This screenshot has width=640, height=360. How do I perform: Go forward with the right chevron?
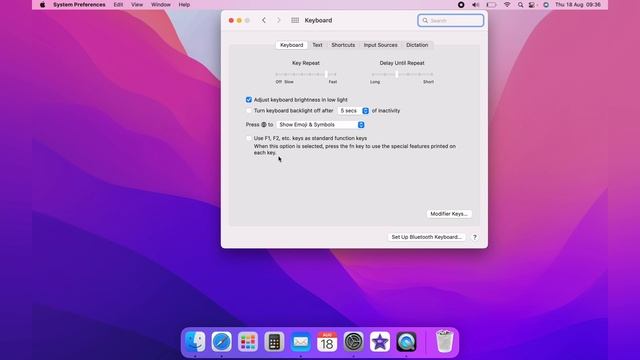[279, 20]
